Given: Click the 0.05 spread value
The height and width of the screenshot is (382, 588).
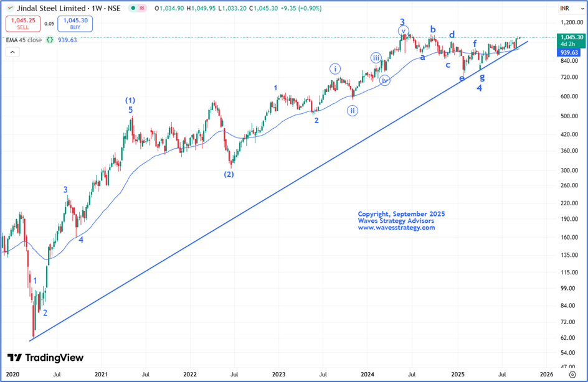Looking at the screenshot, I should click(x=49, y=24).
